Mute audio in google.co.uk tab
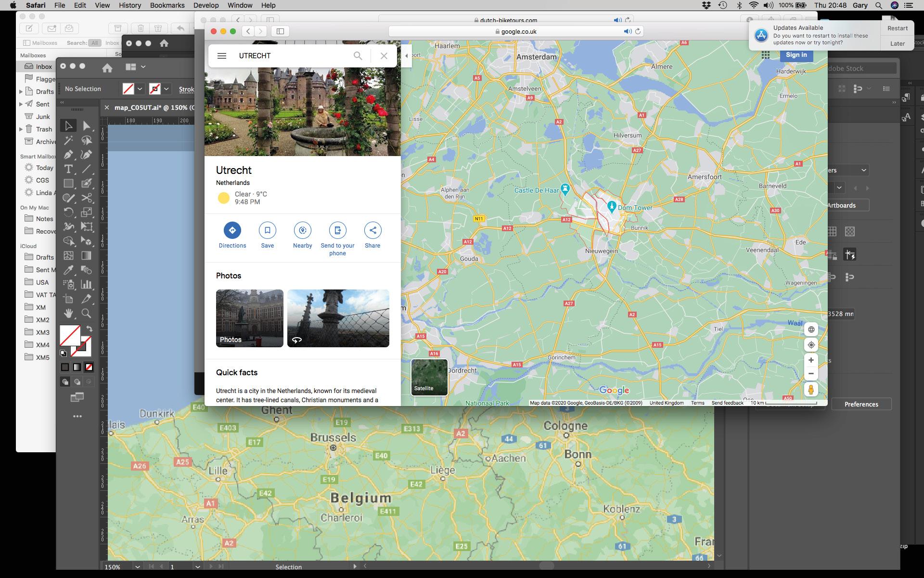The height and width of the screenshot is (578, 924). (x=628, y=31)
